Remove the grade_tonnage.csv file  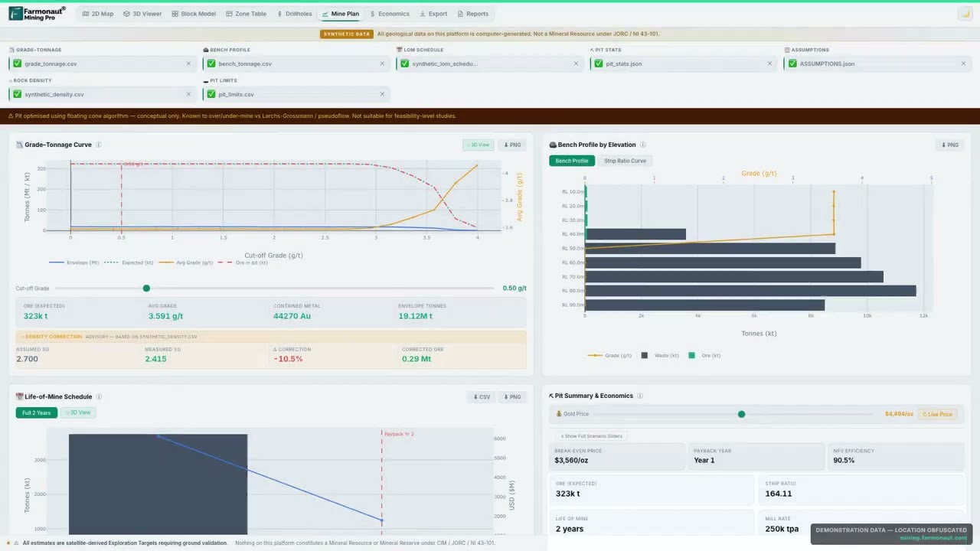point(188,64)
